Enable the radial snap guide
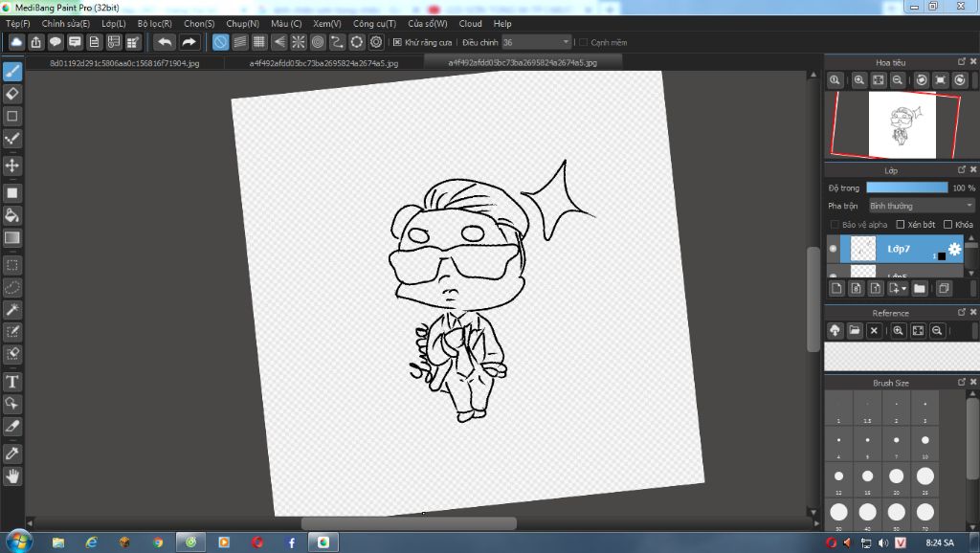The width and height of the screenshot is (980, 553). [x=299, y=42]
